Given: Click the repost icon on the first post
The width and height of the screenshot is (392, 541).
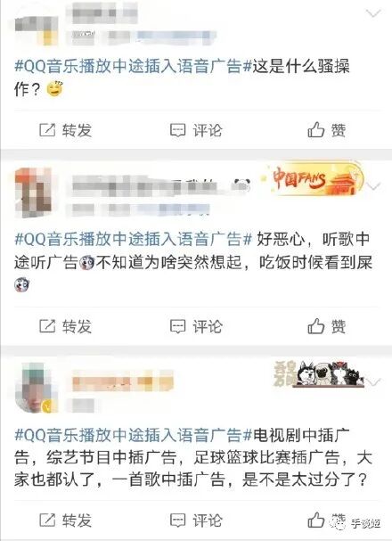Looking at the screenshot, I should (x=47, y=130).
